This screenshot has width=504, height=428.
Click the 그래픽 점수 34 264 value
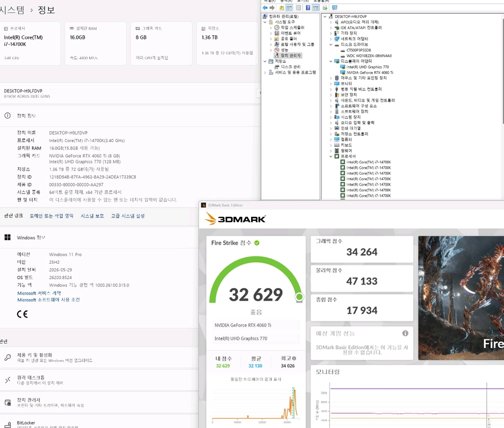(x=362, y=252)
